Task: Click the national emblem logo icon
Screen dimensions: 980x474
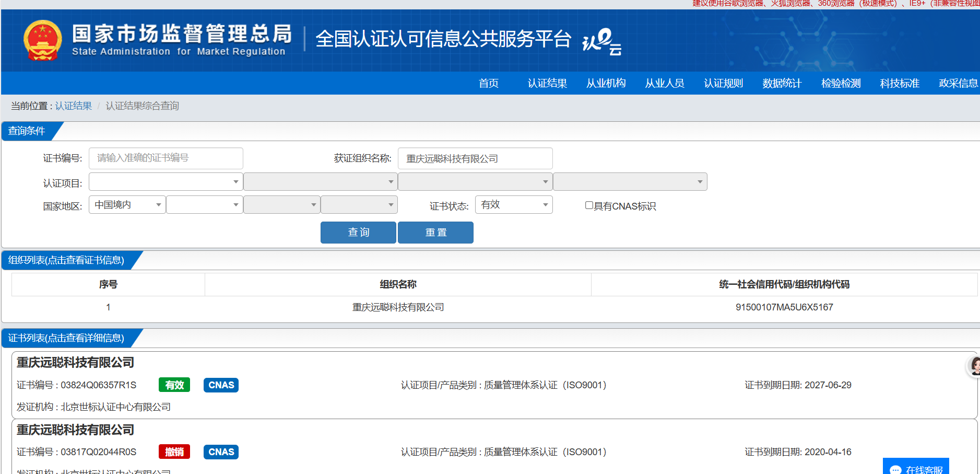Action: (43, 40)
